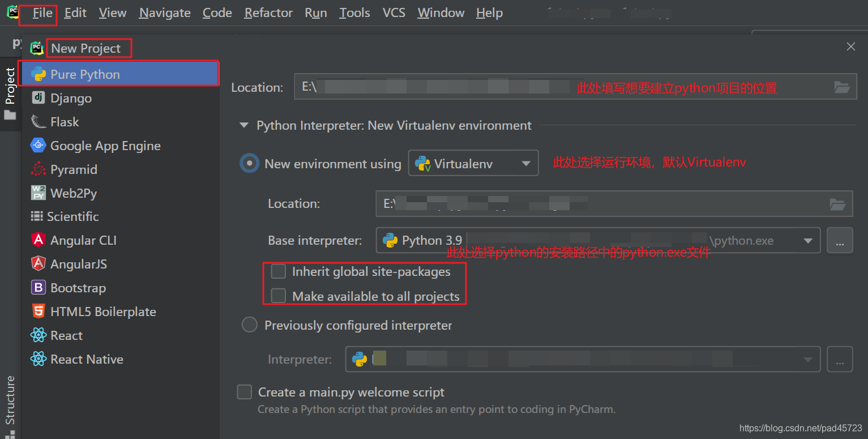Open the View menu

coord(113,12)
